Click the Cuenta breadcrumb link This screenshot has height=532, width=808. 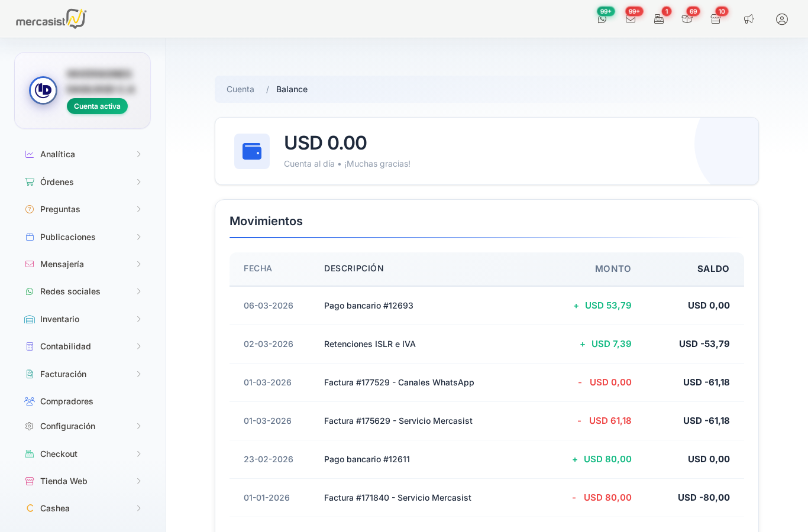pos(240,89)
